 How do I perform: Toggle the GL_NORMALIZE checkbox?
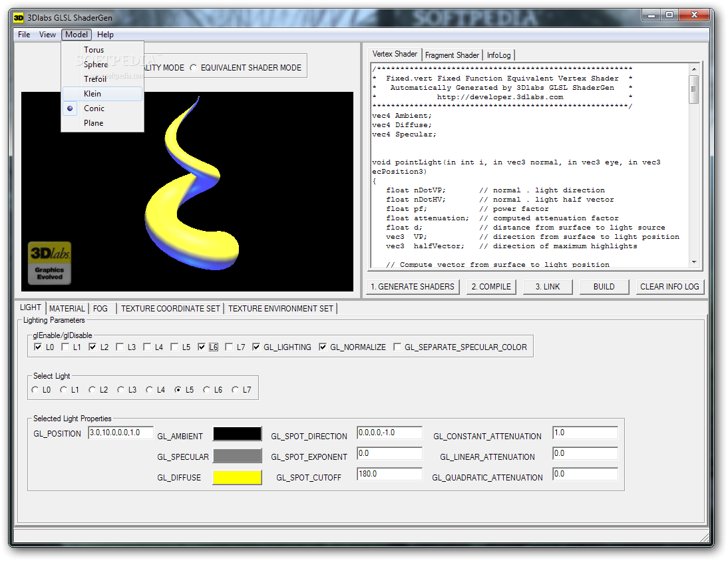coord(323,347)
